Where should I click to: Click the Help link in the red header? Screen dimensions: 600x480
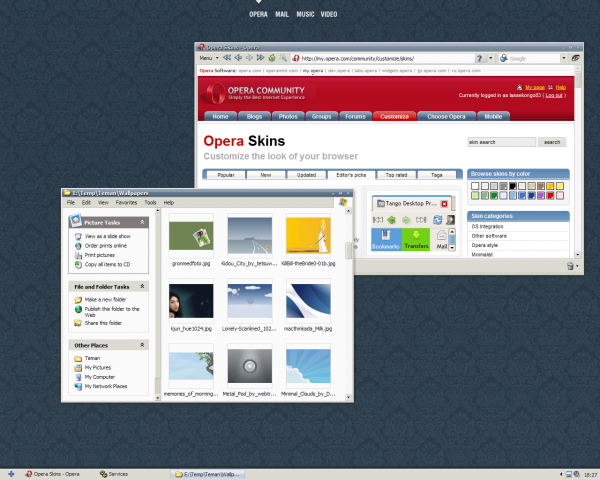coord(561,87)
